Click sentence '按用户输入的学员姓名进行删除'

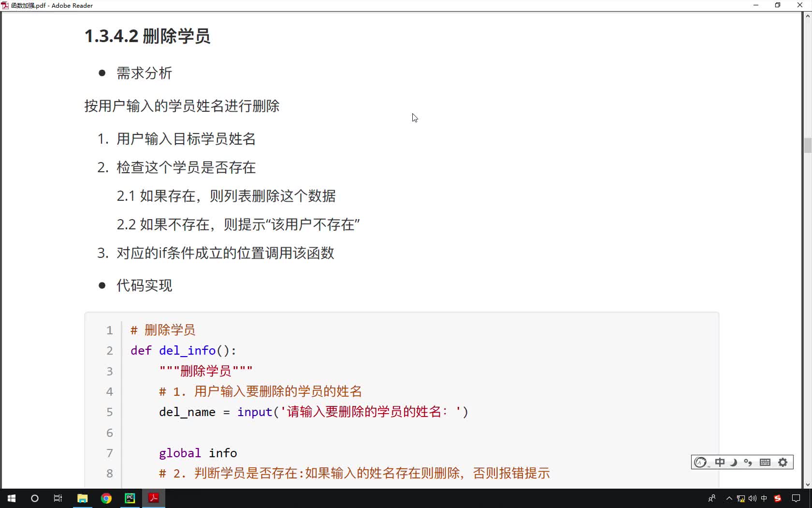[182, 106]
